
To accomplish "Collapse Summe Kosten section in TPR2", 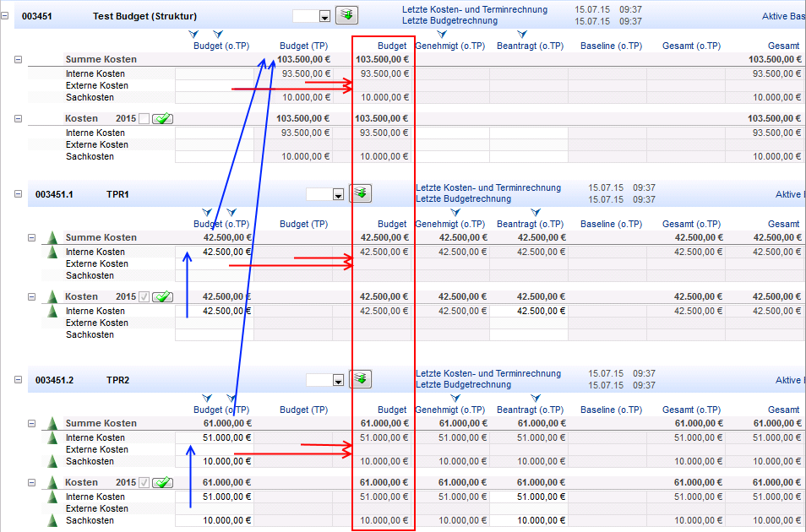I will tap(31, 424).
